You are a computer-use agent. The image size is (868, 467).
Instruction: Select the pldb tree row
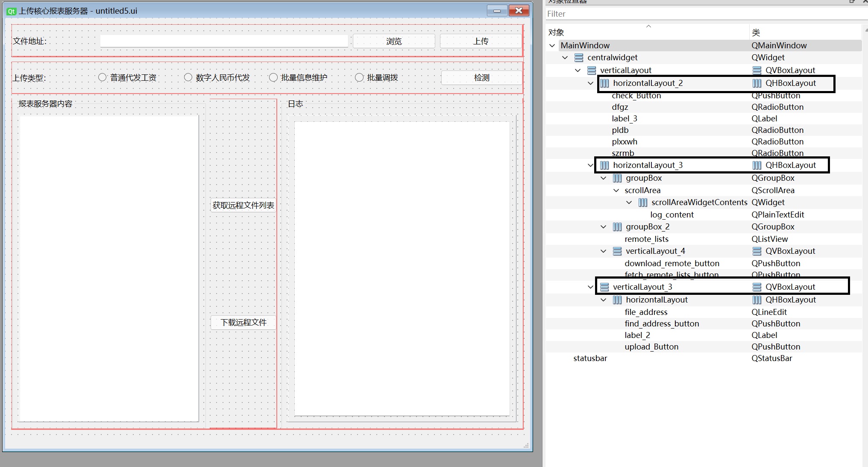pos(704,130)
